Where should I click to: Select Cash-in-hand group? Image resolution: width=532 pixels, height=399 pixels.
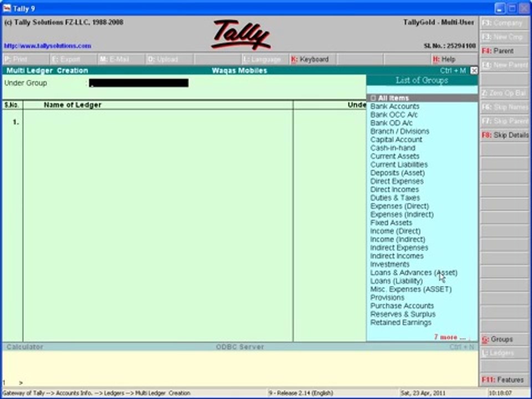pos(392,148)
